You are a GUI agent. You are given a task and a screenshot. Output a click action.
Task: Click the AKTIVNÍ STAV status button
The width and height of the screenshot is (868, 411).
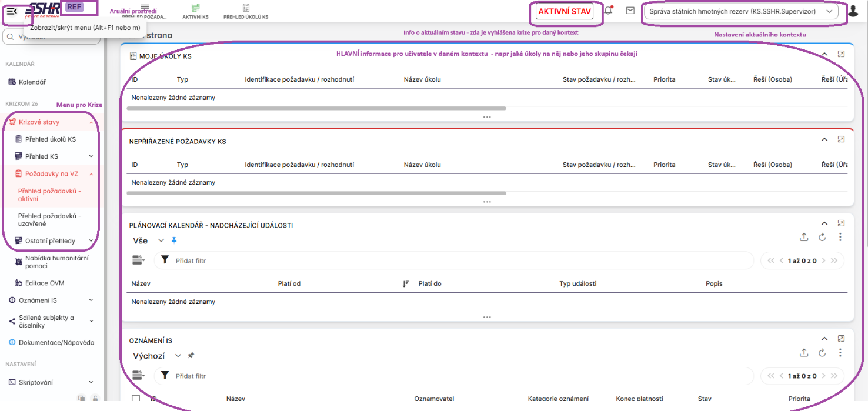click(565, 11)
